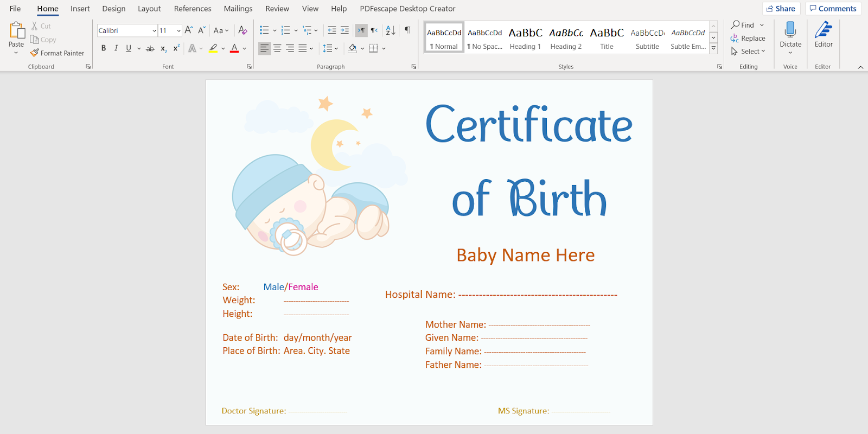Screen dimensions: 868x434
Task: Apply Superscript formatting
Action: (176, 48)
